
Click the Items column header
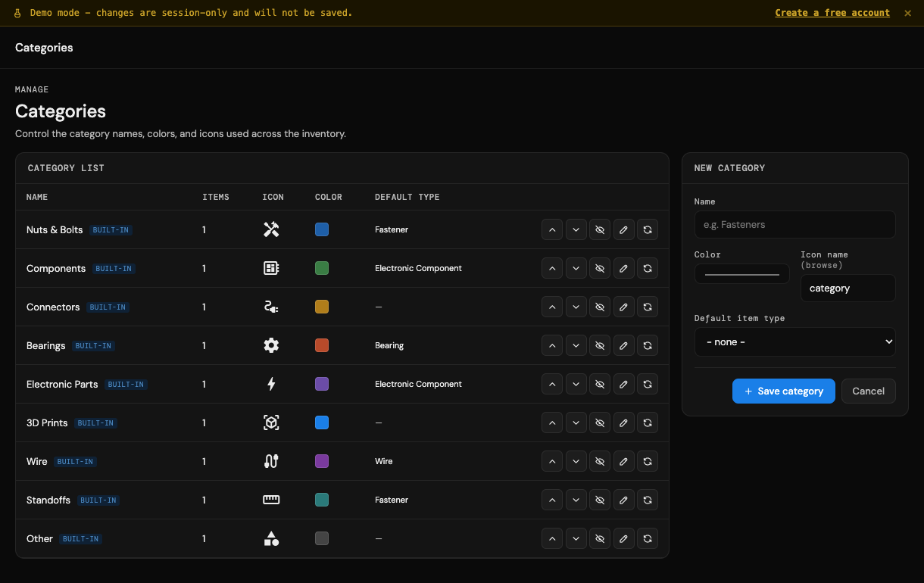pyautogui.click(x=216, y=197)
